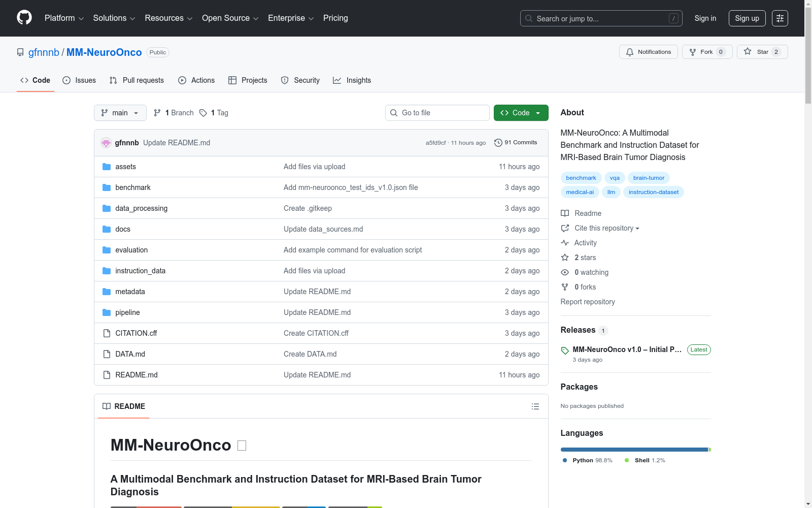Open the GitHub homepage logo
The width and height of the screenshot is (812, 508).
pyautogui.click(x=24, y=18)
